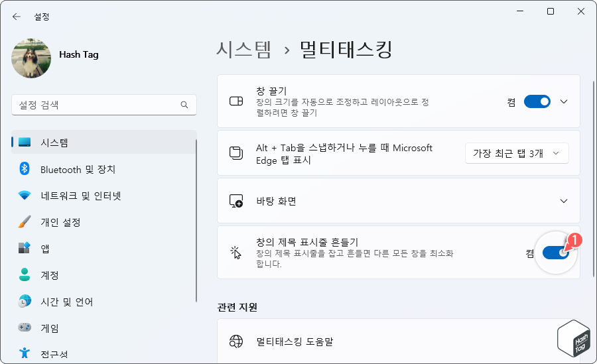
Task: Expand the 바탕 화면 section chevron
Action: click(564, 201)
